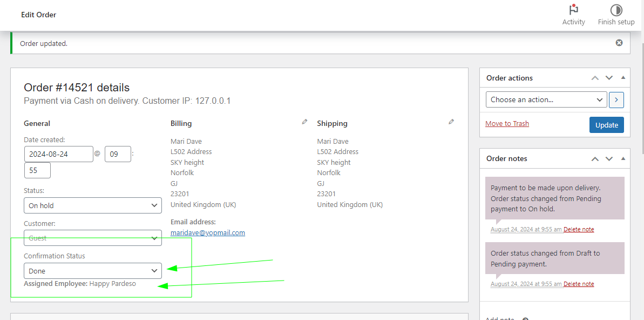
Task: Click the help icon beside Add note
Action: 524,318
